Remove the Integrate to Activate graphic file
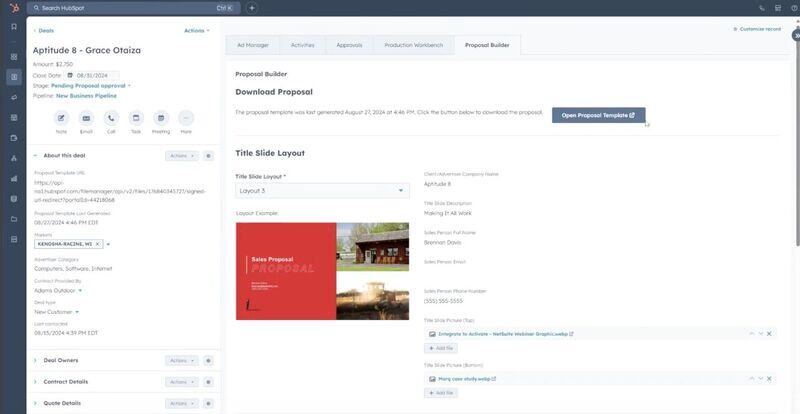800x414 pixels. (x=769, y=334)
